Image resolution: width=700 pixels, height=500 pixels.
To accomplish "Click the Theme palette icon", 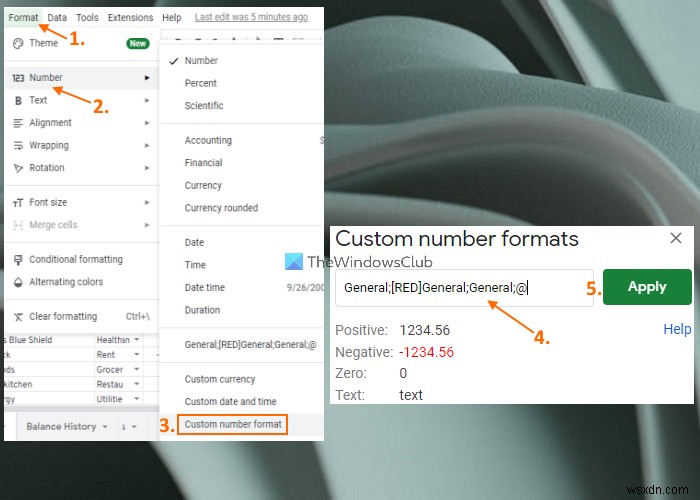I will 18,43.
